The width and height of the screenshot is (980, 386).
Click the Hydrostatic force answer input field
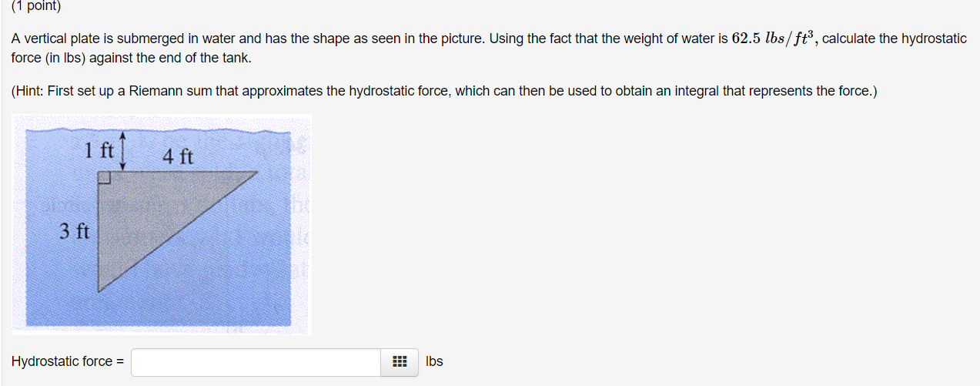pos(256,361)
